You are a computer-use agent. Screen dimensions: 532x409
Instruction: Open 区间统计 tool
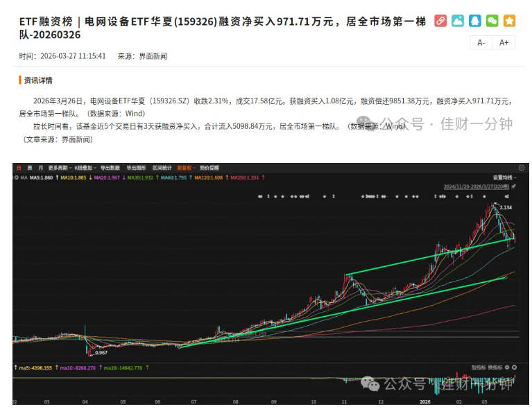pyautogui.click(x=162, y=168)
